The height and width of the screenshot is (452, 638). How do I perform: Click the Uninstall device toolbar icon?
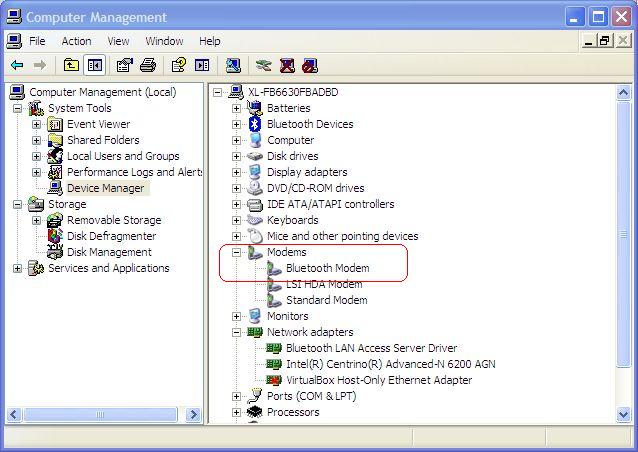click(x=287, y=66)
